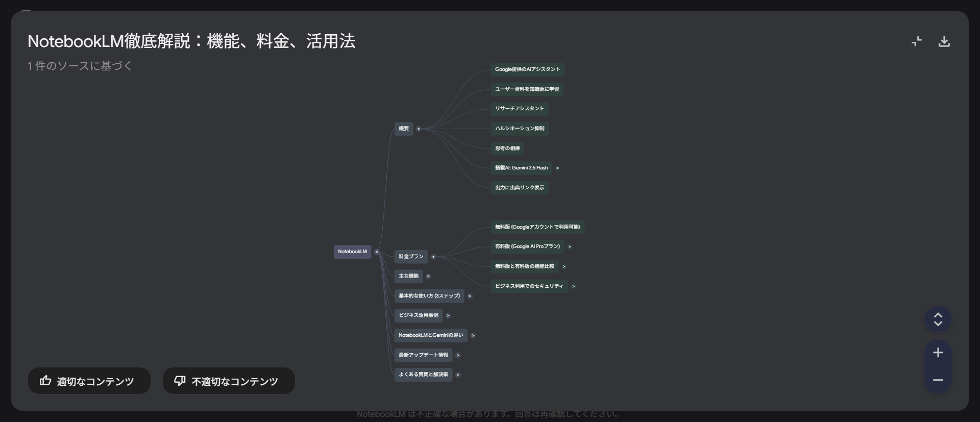Expand the よくある質問と解決策 arrow
980x422 pixels.
(458, 375)
